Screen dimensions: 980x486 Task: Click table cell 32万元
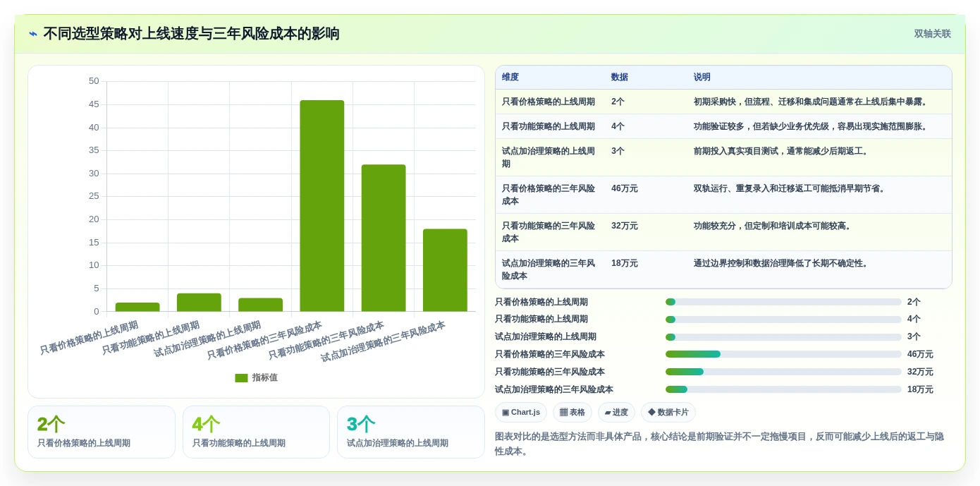[625, 226]
